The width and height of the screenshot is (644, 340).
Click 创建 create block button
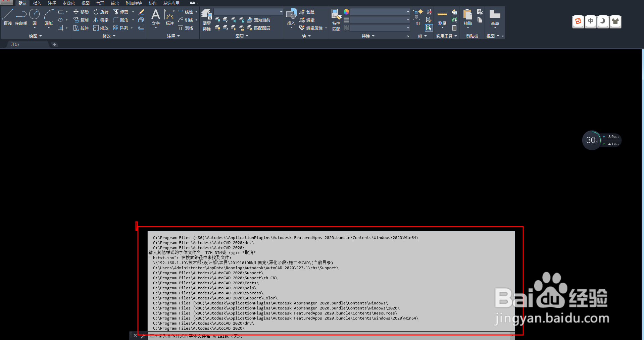[307, 12]
